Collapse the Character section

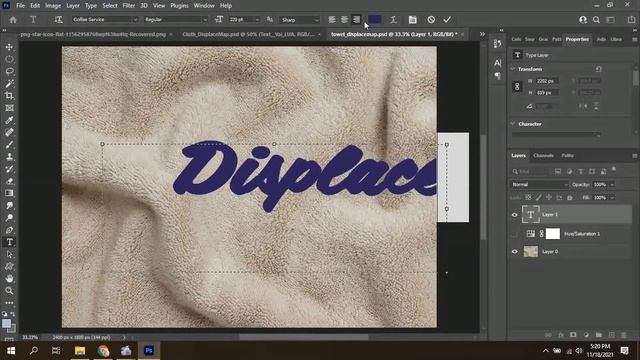point(513,124)
